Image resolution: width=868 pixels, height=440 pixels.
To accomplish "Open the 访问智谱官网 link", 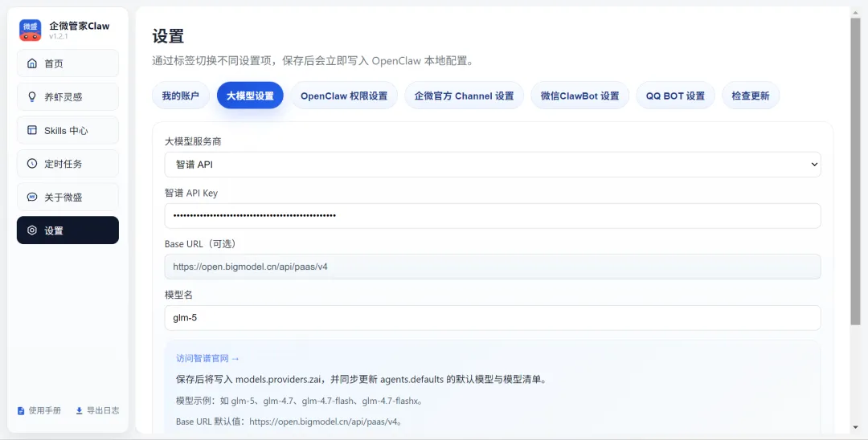I will point(207,358).
